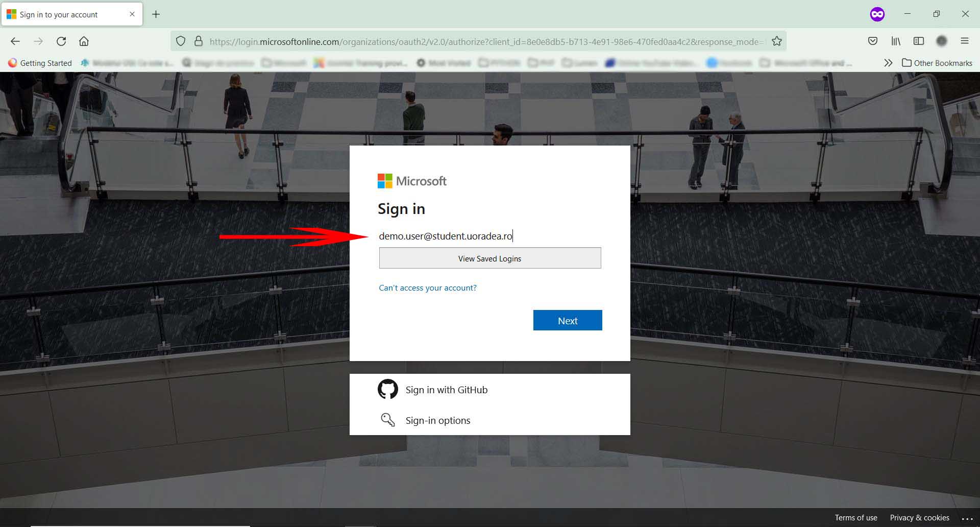Click the address bar URL
This screenshot has width=980, height=527.
click(486, 41)
